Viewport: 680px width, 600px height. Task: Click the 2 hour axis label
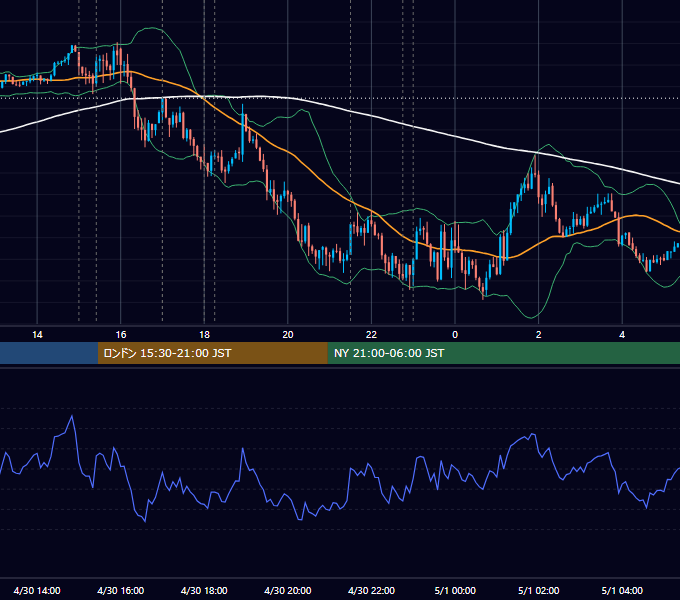[539, 335]
